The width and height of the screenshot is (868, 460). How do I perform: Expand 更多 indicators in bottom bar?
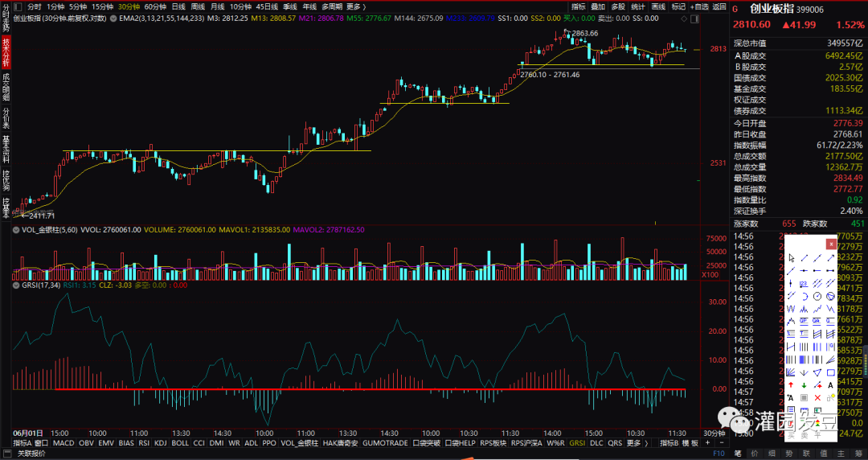637,443
